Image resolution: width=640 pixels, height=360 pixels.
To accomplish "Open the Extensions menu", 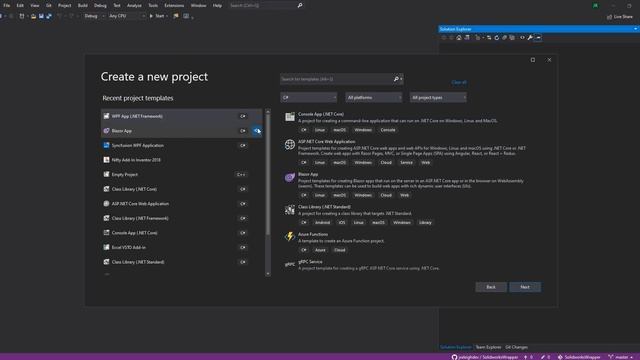I will [174, 6].
